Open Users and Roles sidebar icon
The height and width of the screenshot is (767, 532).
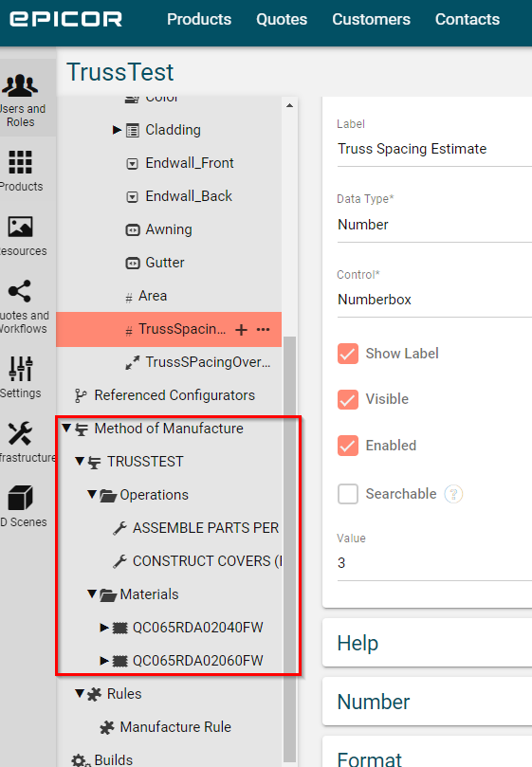click(20, 85)
